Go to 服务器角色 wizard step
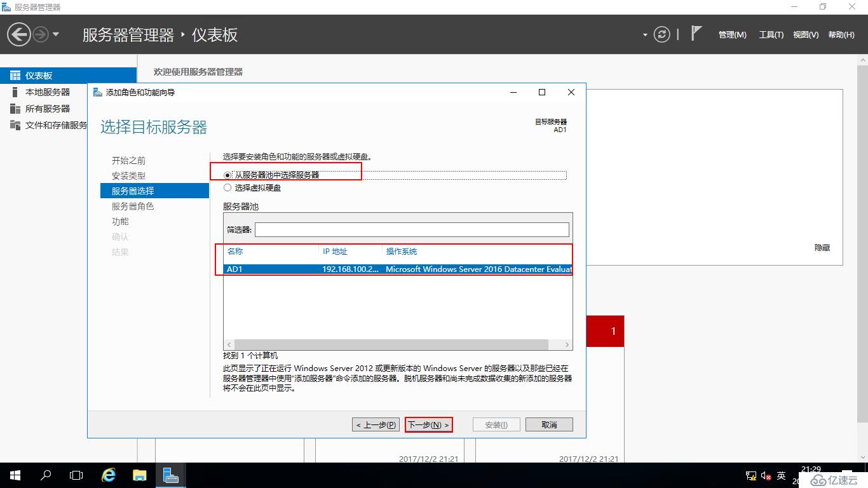The width and height of the screenshot is (868, 488). coord(133,207)
